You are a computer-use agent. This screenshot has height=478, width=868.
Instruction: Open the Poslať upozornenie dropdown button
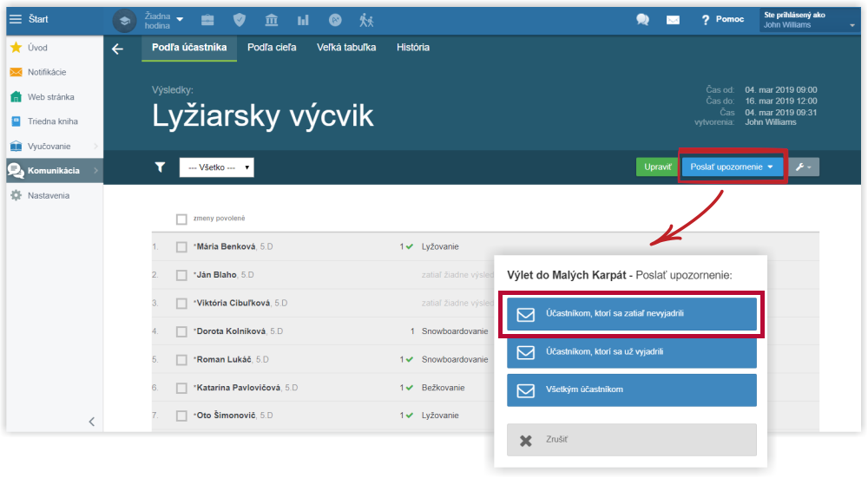tap(732, 167)
